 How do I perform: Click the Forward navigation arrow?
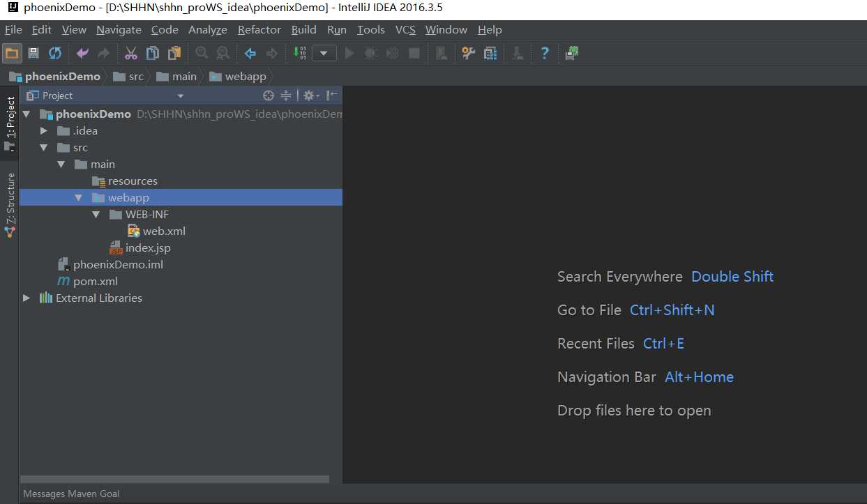coord(272,53)
